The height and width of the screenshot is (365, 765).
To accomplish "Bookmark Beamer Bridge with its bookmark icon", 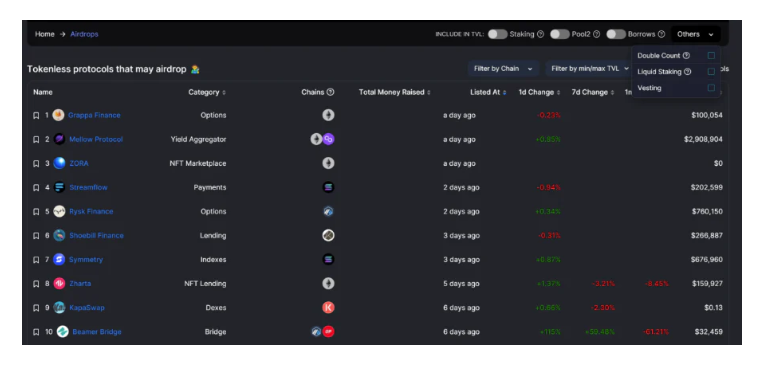I will [x=36, y=332].
